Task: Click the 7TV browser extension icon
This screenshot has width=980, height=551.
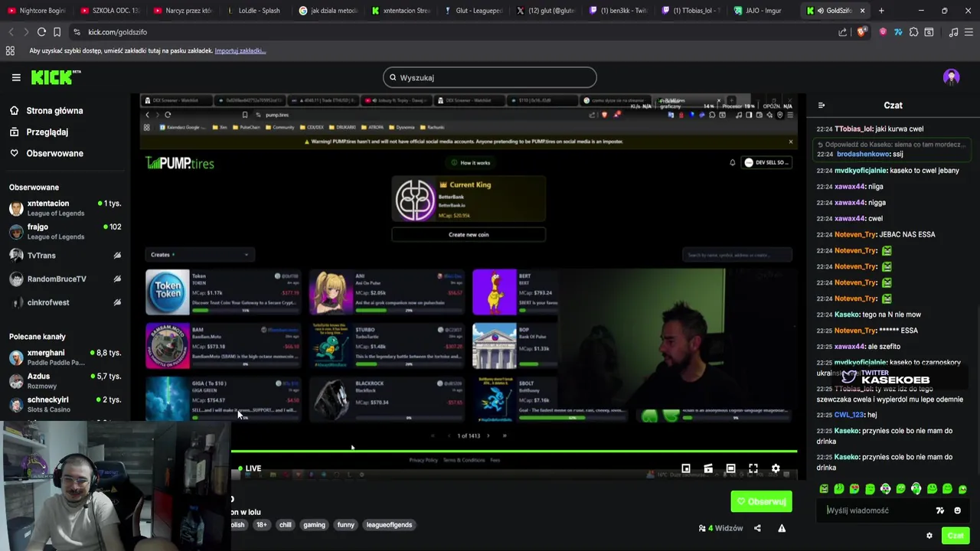Action: pyautogui.click(x=898, y=32)
